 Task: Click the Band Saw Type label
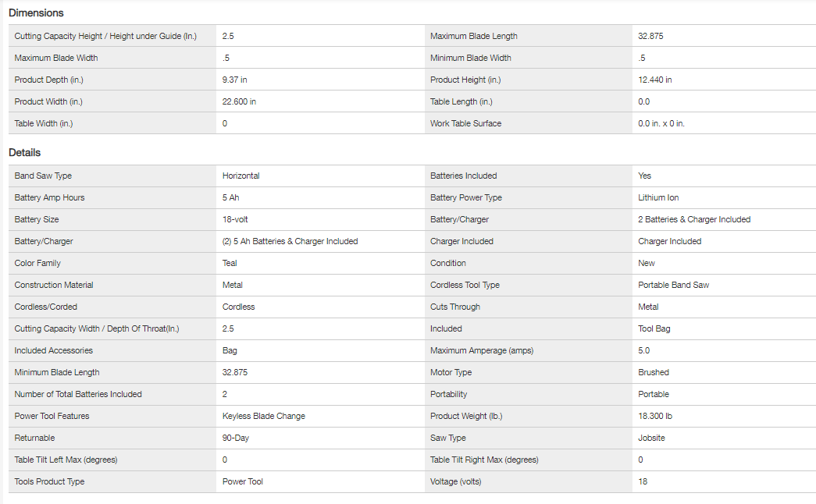click(x=43, y=176)
